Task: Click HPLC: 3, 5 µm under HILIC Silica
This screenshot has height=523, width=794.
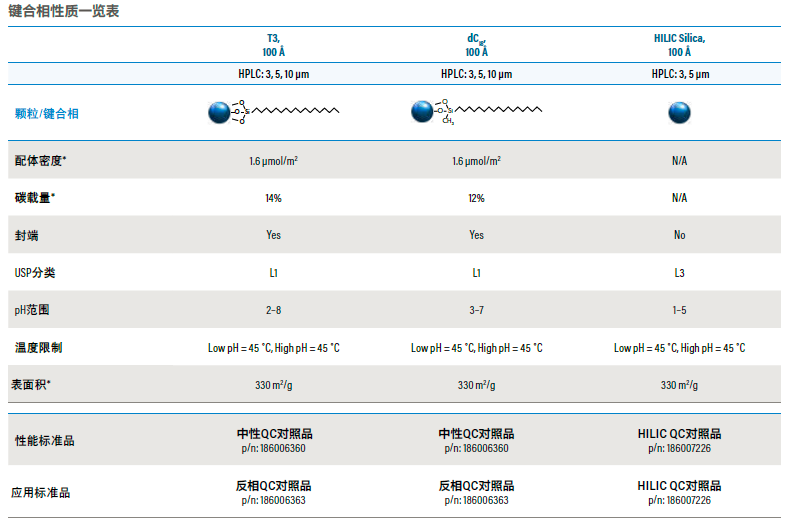Action: 680,74
